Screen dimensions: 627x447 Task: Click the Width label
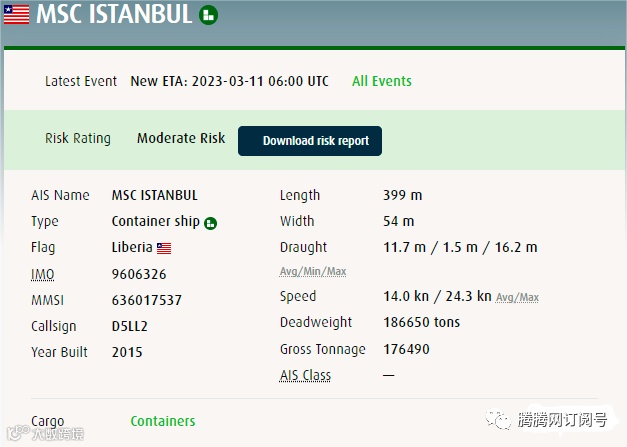coord(297,221)
